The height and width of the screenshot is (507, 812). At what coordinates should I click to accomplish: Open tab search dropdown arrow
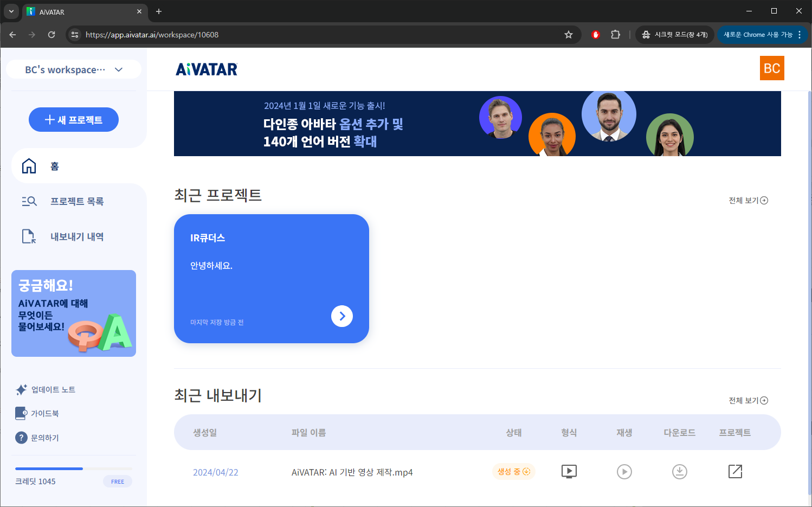point(11,11)
